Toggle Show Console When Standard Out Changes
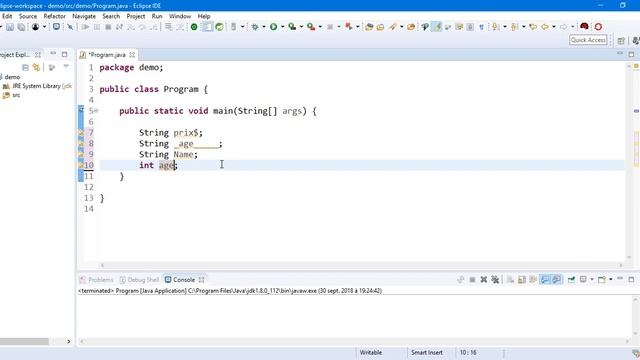The image size is (640, 360). 545,280
